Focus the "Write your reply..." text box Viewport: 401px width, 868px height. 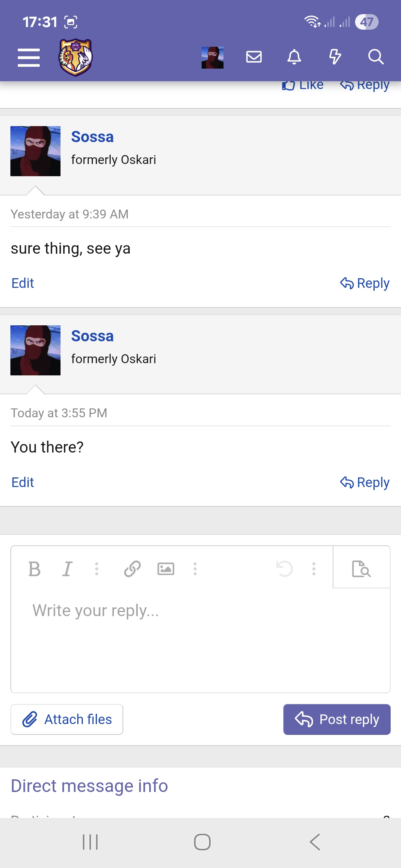200,638
